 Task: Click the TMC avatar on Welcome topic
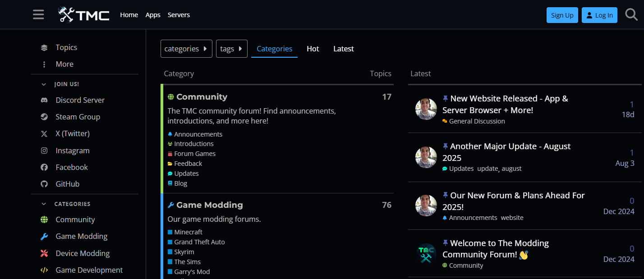(x=426, y=253)
